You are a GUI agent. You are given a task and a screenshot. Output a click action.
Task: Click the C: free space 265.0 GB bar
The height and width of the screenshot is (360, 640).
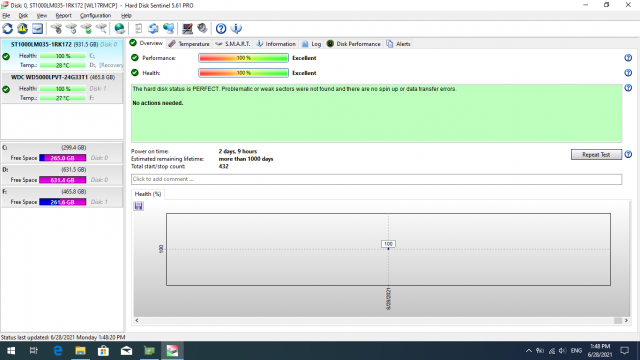tap(63, 158)
